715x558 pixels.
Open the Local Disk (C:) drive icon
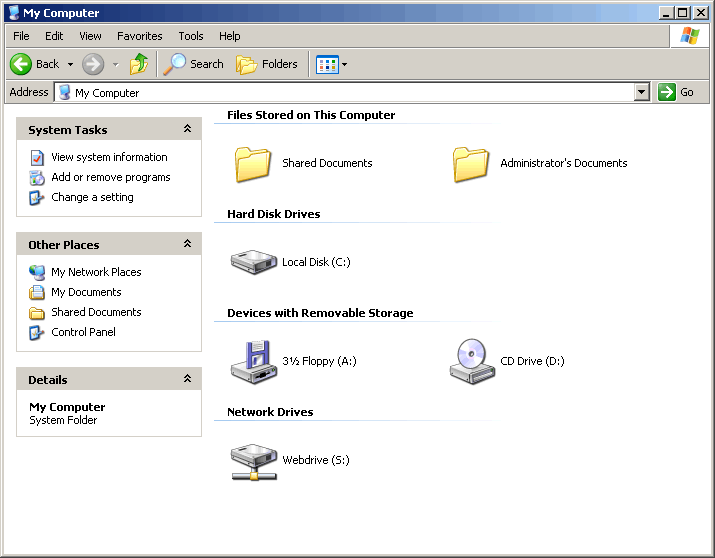tap(253, 262)
